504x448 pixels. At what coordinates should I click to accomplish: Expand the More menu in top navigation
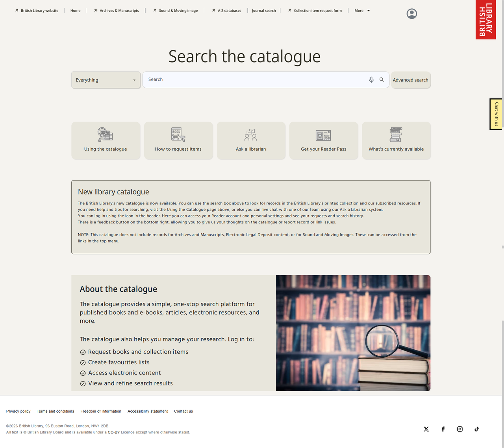pyautogui.click(x=362, y=11)
